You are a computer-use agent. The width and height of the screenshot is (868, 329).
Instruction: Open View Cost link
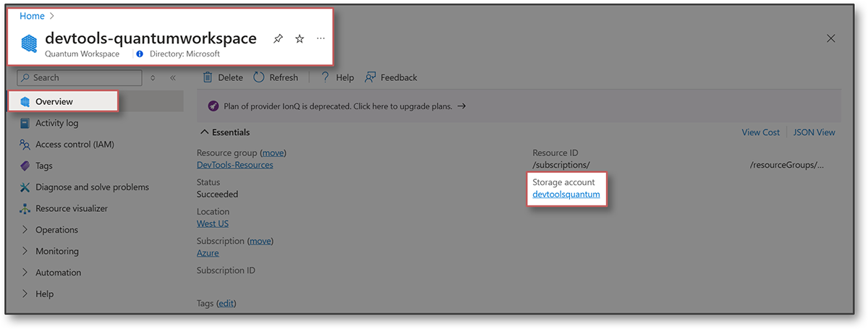(x=761, y=132)
